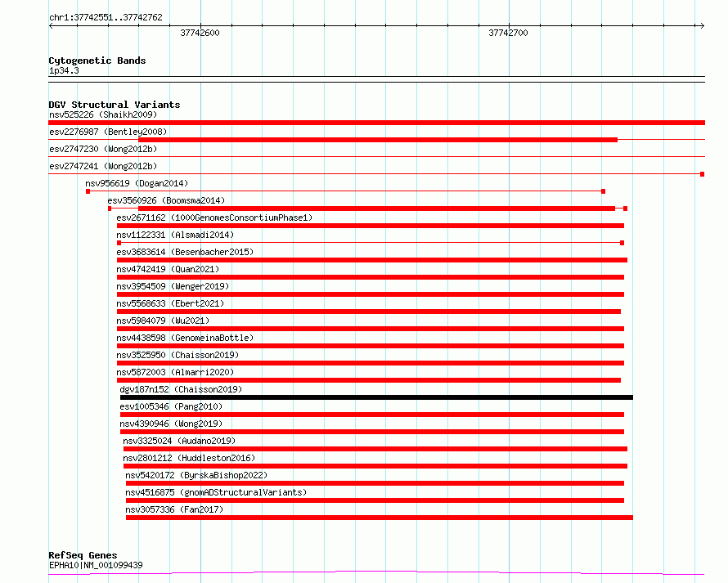This screenshot has width=728, height=583.
Task: Open the DGV Structural Variants track title
Action: (x=115, y=105)
